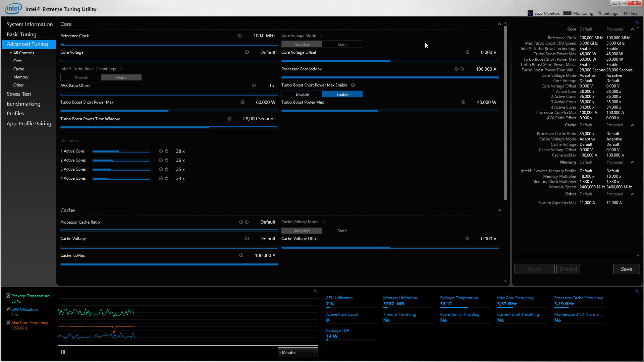Image resolution: width=644 pixels, height=362 pixels.
Task: Disable Turbo Boost Short Power Max
Action: coord(302,95)
